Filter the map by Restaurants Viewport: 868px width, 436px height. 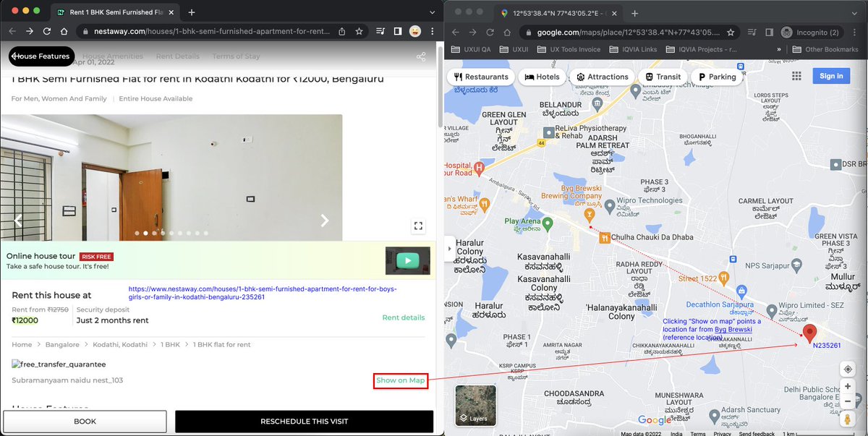pos(480,77)
